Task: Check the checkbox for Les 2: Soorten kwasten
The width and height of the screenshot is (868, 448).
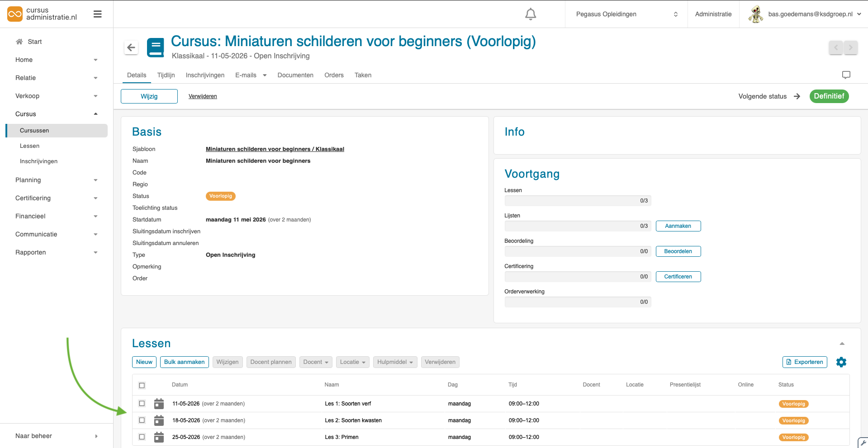Action: point(142,420)
